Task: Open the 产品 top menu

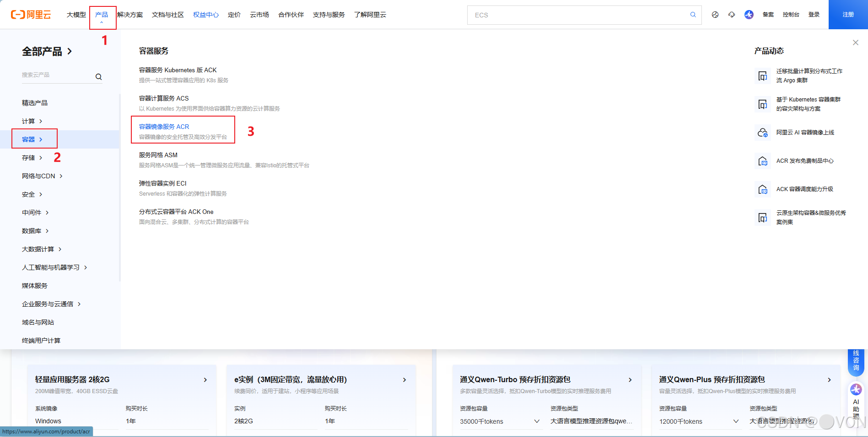Action: click(102, 15)
